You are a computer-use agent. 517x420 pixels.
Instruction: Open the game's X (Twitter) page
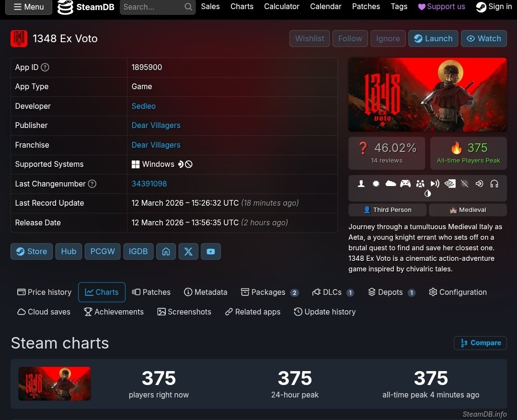[x=188, y=251]
